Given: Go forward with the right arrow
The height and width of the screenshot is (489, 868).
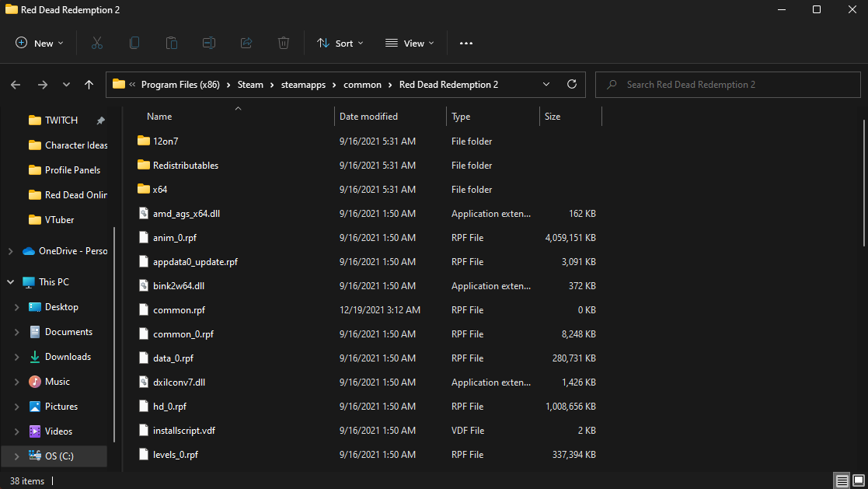Looking at the screenshot, I should pyautogui.click(x=42, y=85).
